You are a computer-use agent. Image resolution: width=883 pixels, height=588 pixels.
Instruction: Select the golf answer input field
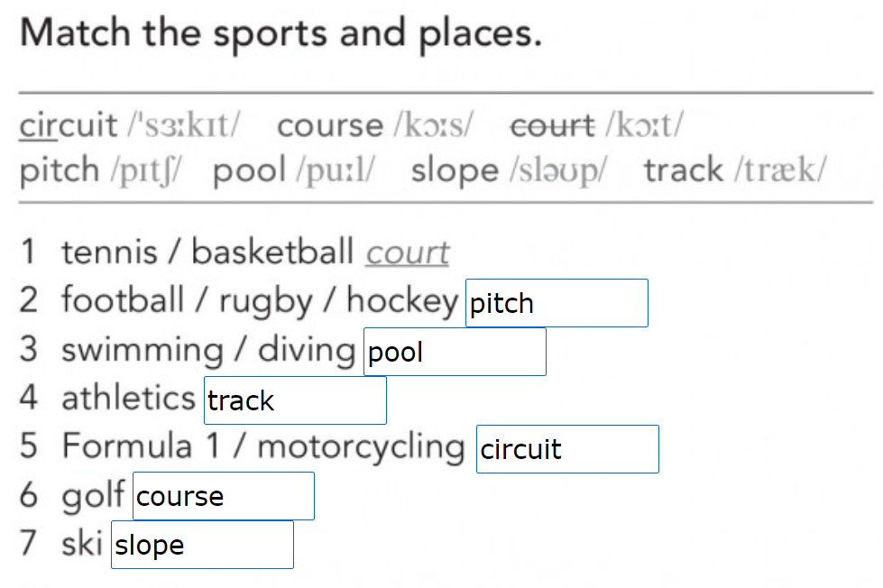tap(223, 496)
